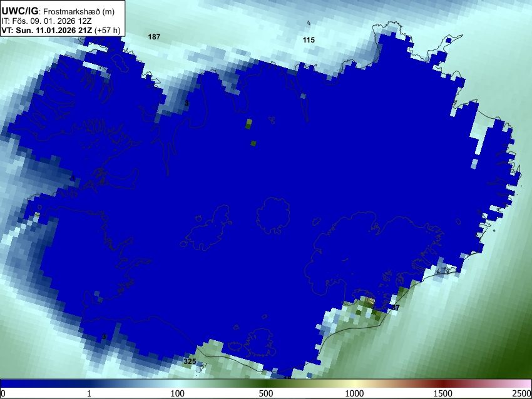This screenshot has width=532, height=399.
Task: Click the color scale label 1000
Action: coord(354,393)
